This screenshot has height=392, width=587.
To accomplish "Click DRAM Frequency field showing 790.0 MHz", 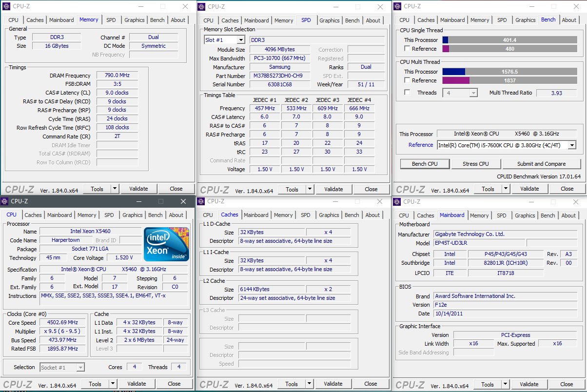I will [x=117, y=76].
